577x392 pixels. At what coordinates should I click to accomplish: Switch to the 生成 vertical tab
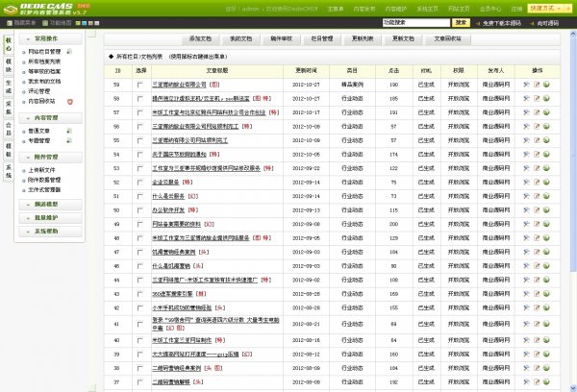click(x=9, y=86)
